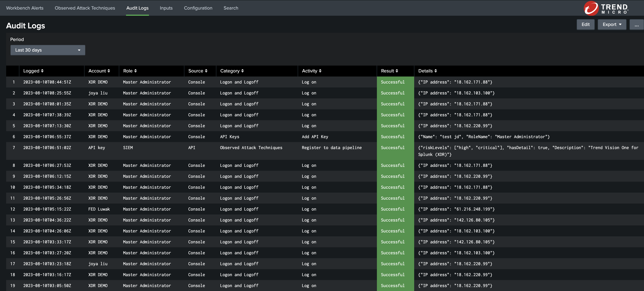This screenshot has width=644, height=291.
Task: Click the Edit button
Action: tap(585, 24)
